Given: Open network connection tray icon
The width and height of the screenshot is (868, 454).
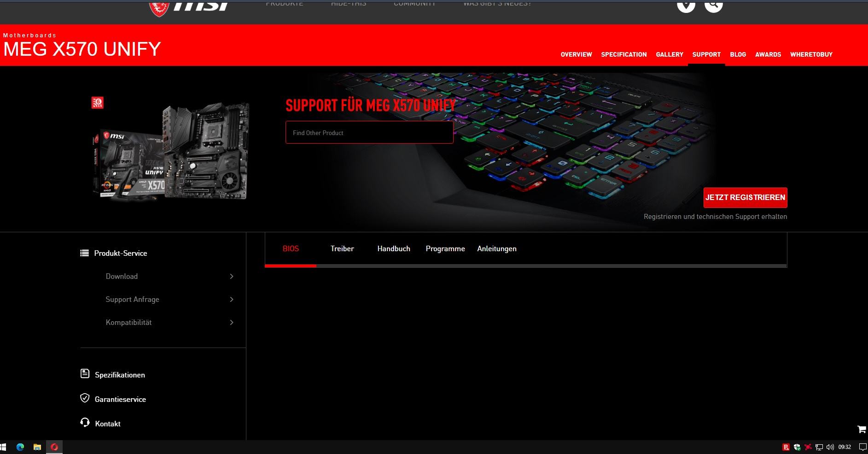Looking at the screenshot, I should tap(819, 447).
